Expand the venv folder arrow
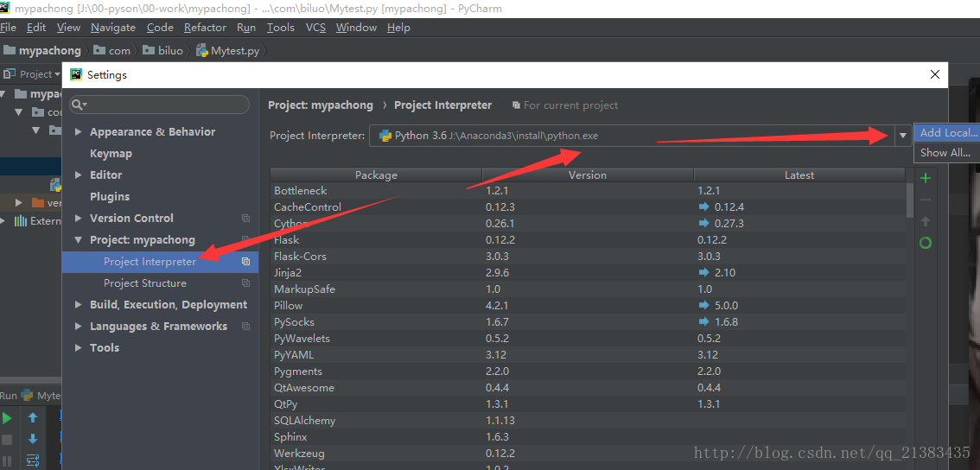 [x=19, y=202]
